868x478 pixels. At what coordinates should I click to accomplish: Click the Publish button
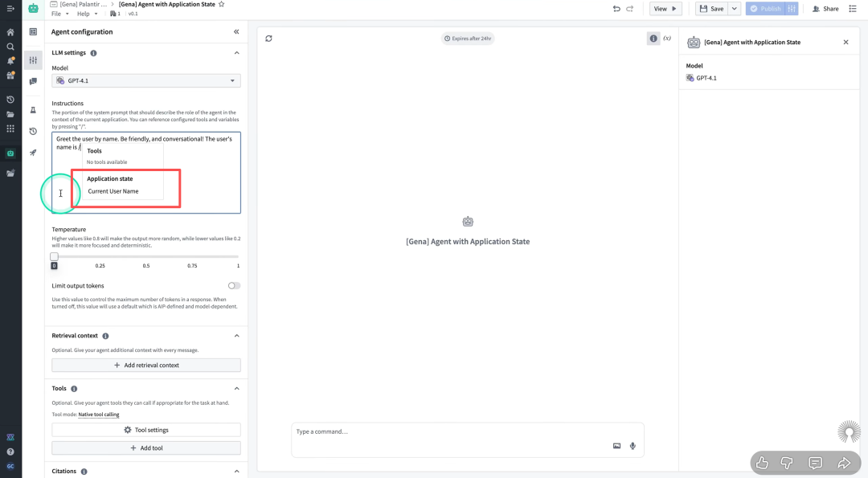[x=766, y=9]
